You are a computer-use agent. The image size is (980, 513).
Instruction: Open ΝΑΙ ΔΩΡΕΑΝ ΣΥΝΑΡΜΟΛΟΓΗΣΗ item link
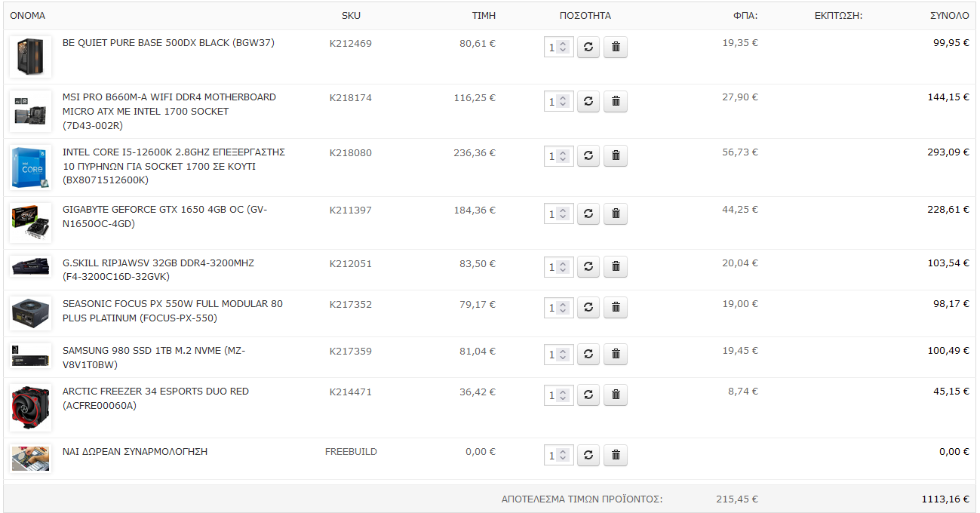click(135, 452)
